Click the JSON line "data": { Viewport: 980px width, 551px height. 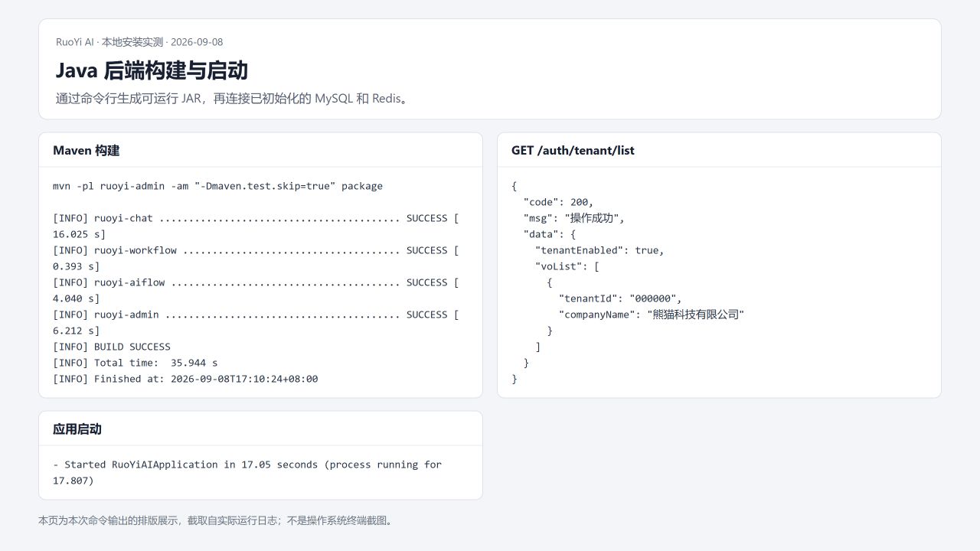click(x=549, y=234)
